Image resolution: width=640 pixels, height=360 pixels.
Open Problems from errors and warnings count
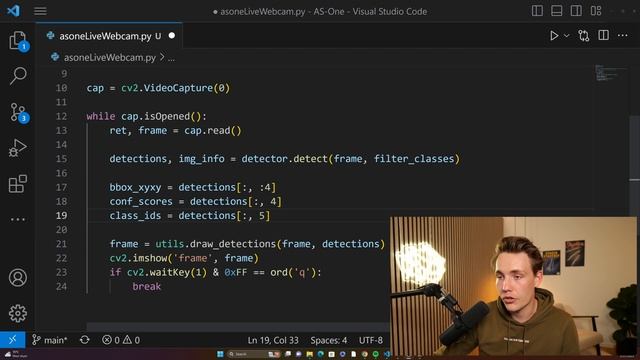pyautogui.click(x=121, y=340)
